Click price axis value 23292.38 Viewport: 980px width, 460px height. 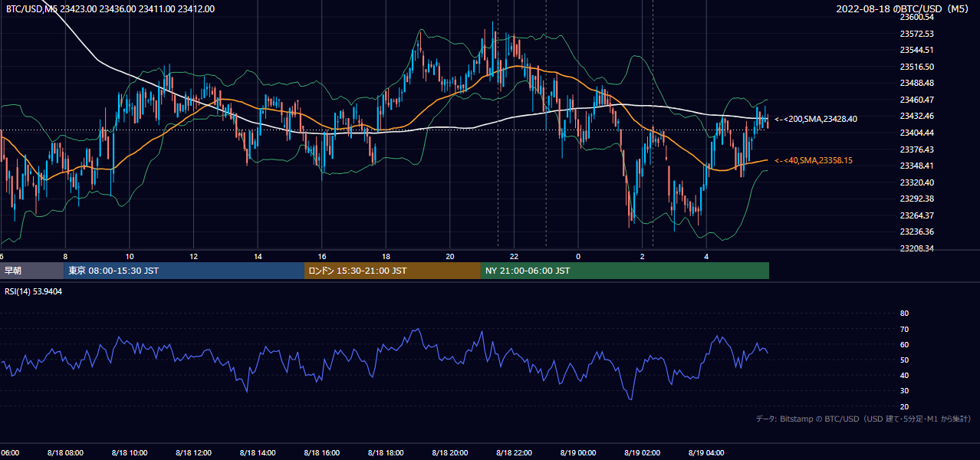tap(916, 199)
